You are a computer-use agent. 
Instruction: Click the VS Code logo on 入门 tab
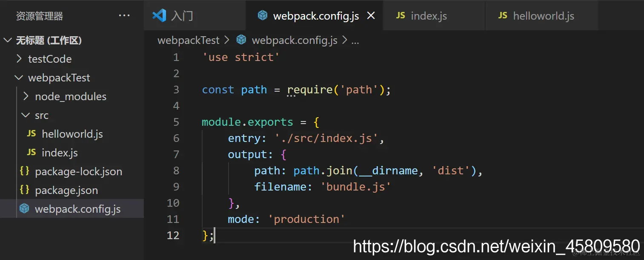[159, 16]
